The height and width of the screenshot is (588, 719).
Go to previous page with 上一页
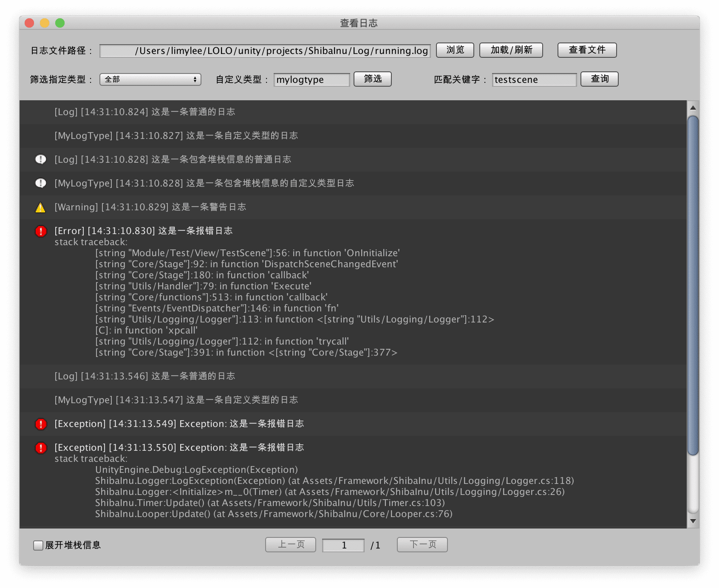tap(291, 545)
